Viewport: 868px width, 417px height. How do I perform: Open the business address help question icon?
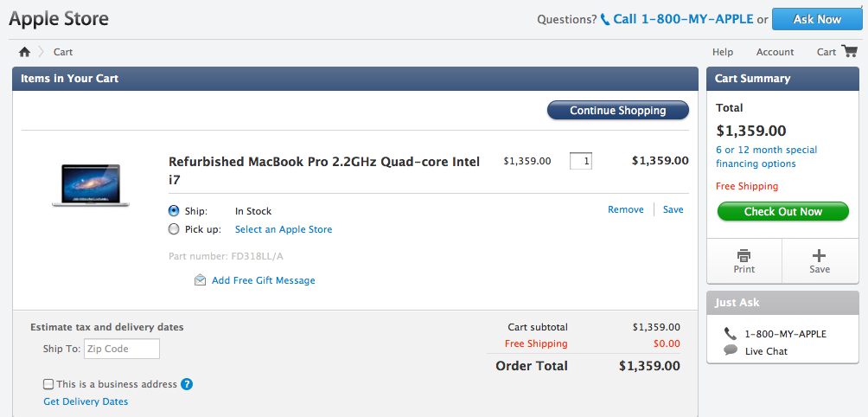187,384
